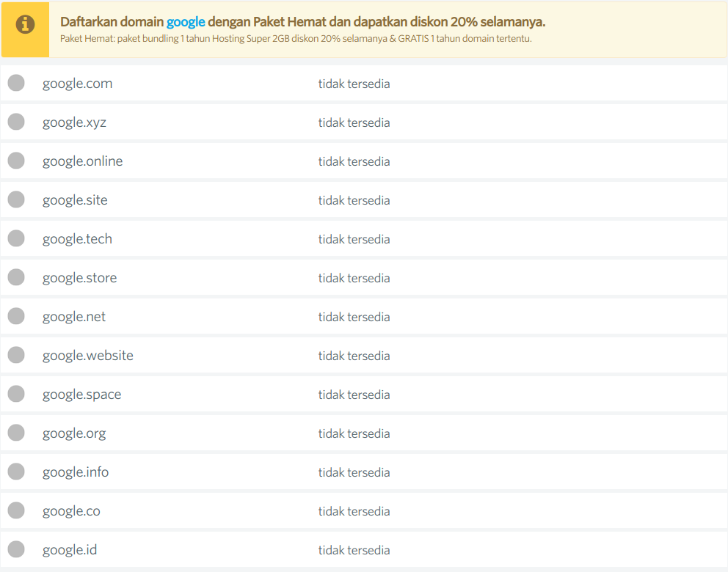This screenshot has width=728, height=572.
Task: Select the radio circle for google.tech
Action: point(16,238)
